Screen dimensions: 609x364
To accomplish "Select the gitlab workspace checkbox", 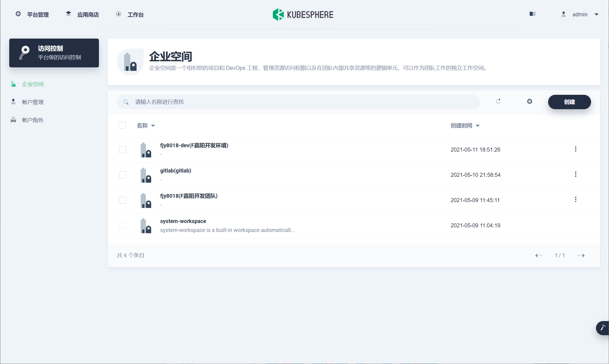I will 123,175.
